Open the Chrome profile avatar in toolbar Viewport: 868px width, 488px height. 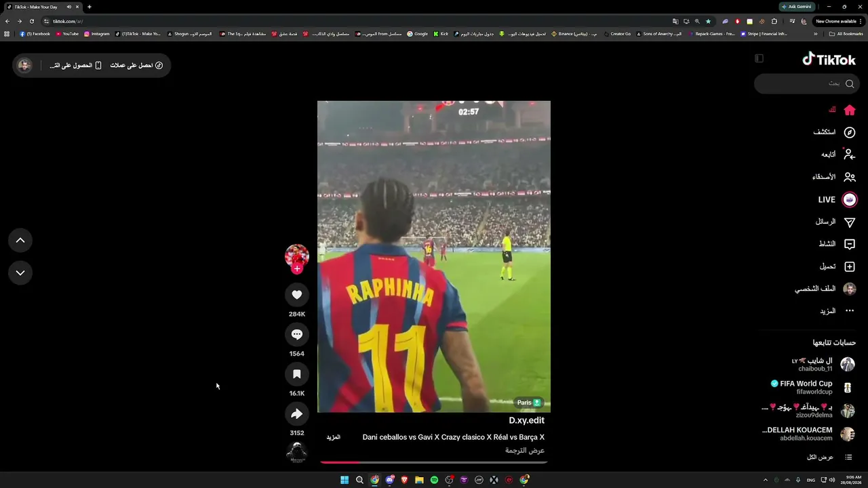click(x=803, y=21)
